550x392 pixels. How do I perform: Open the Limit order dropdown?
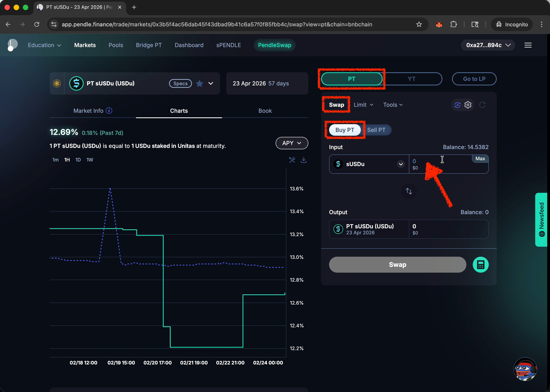point(363,105)
